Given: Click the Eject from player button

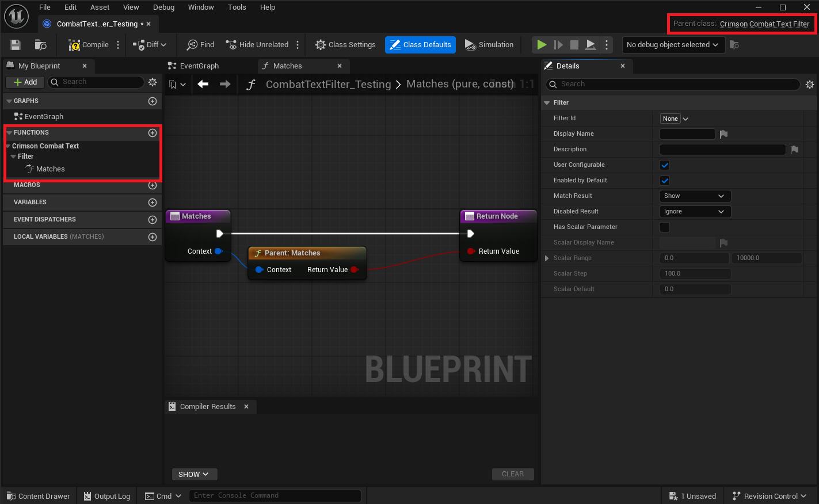Looking at the screenshot, I should pyautogui.click(x=591, y=45).
